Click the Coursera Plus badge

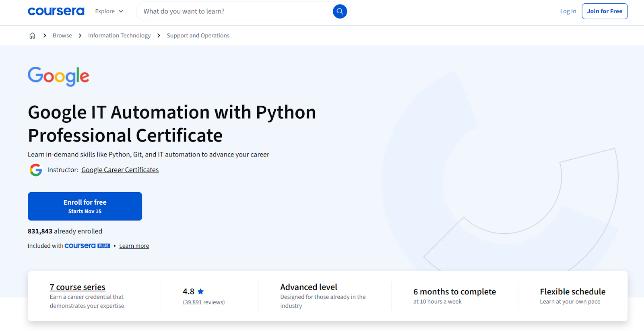[x=87, y=246]
